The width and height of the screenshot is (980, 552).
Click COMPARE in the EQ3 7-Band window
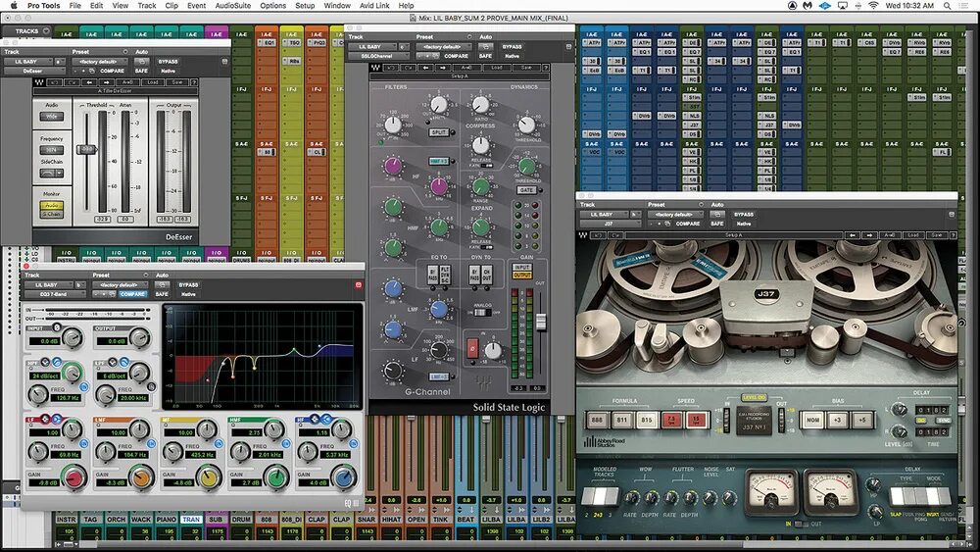tap(132, 294)
